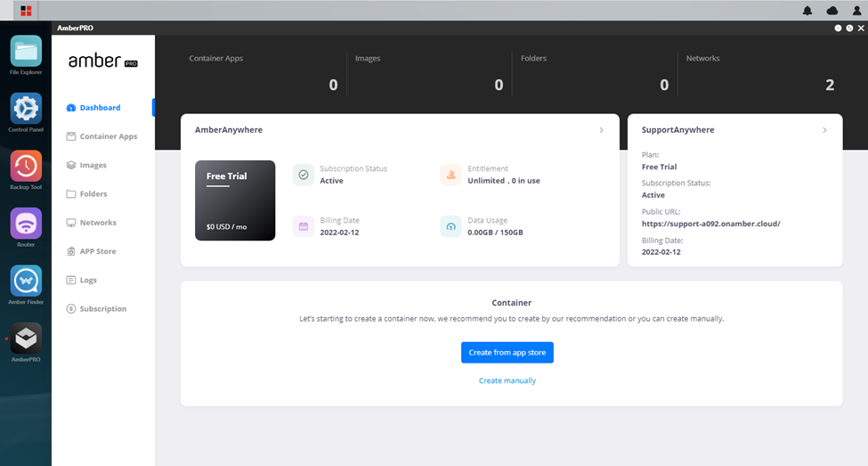Launch Amber Finder from the dock

(x=26, y=281)
